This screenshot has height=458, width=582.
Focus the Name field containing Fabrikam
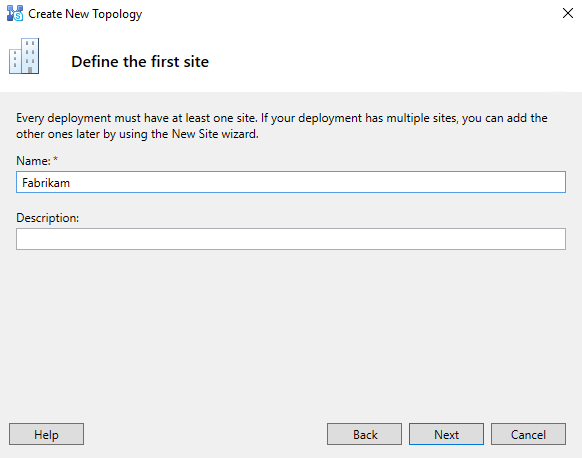coord(291,182)
